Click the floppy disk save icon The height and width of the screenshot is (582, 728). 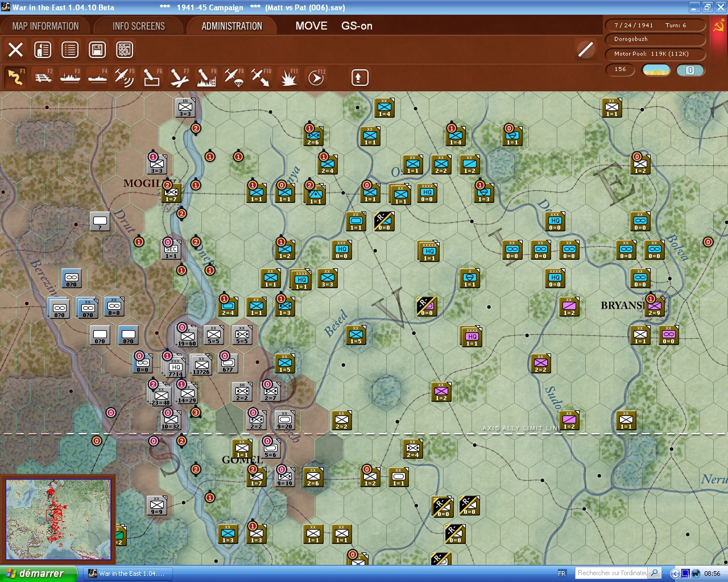97,49
